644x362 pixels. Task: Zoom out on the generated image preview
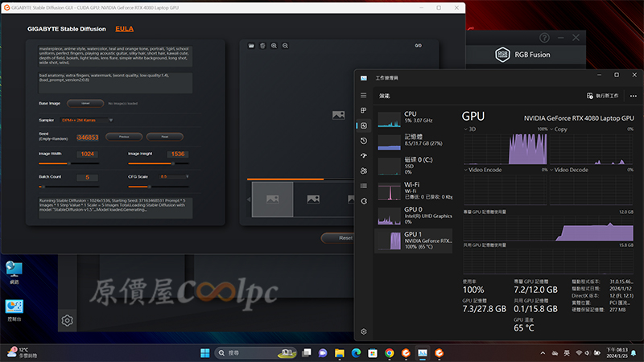[x=285, y=46]
